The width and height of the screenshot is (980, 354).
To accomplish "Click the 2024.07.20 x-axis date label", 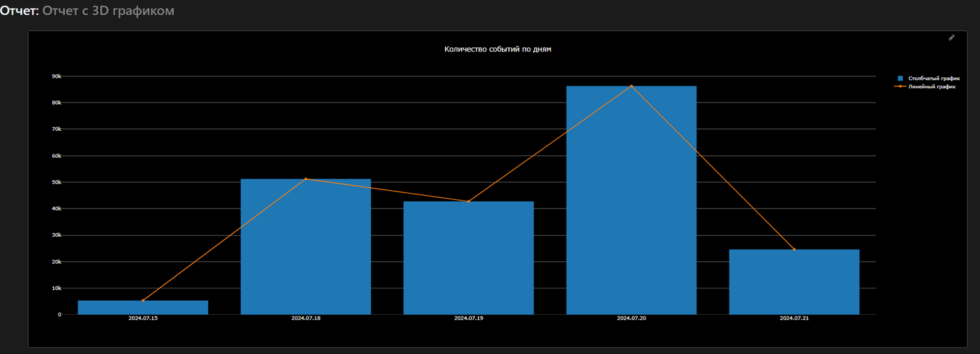I will [631, 318].
